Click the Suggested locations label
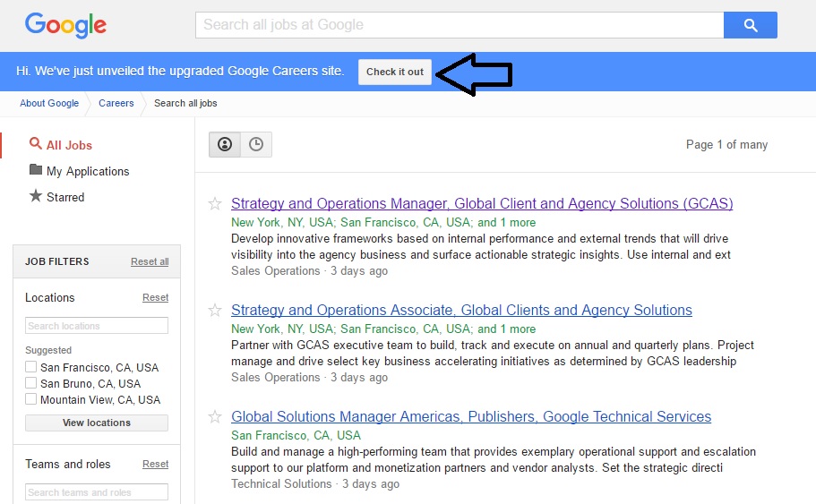Image resolution: width=816 pixels, height=504 pixels. [48, 350]
